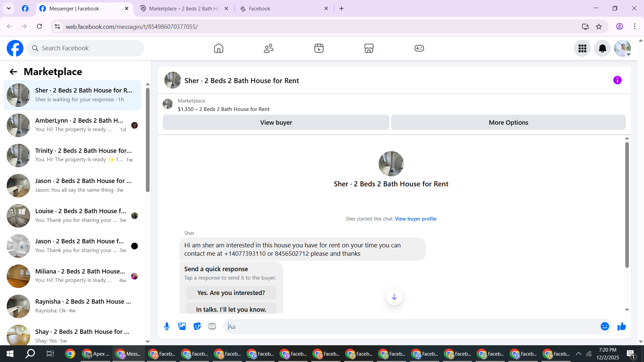
Task: Open the View buyer profile link
Action: pyautogui.click(x=416, y=219)
